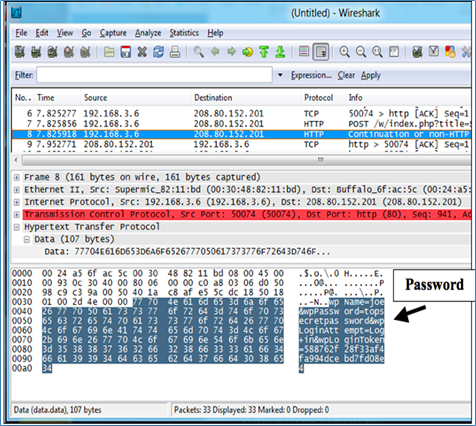This screenshot has height=426, width=476.
Task: Click the Save capture file icon
Action: tap(126, 52)
